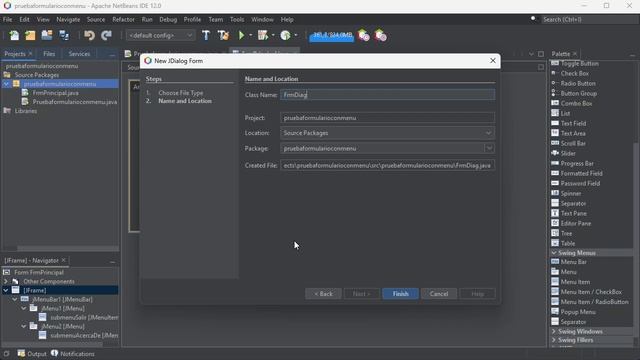Click the Created File path field
The height and width of the screenshot is (360, 640).
pyautogui.click(x=387, y=165)
